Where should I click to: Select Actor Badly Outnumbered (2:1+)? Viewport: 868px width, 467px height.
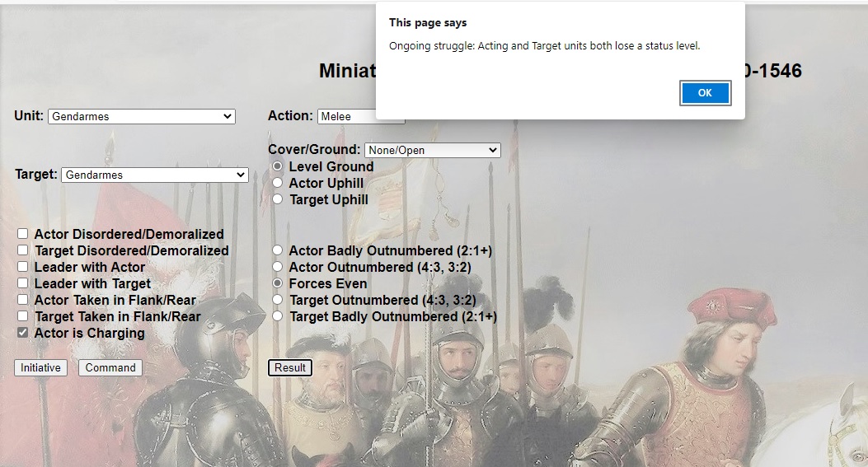click(278, 250)
